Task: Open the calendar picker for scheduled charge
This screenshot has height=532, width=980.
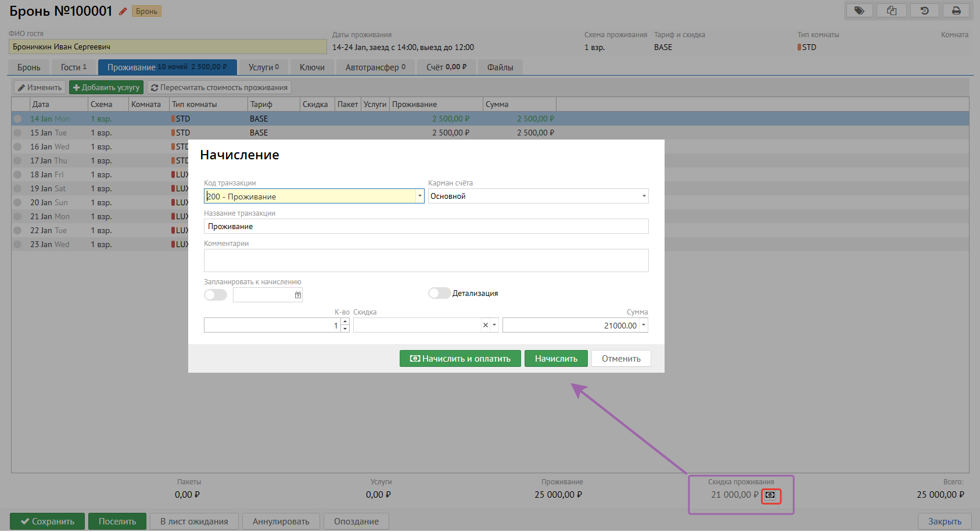Action: [x=298, y=295]
